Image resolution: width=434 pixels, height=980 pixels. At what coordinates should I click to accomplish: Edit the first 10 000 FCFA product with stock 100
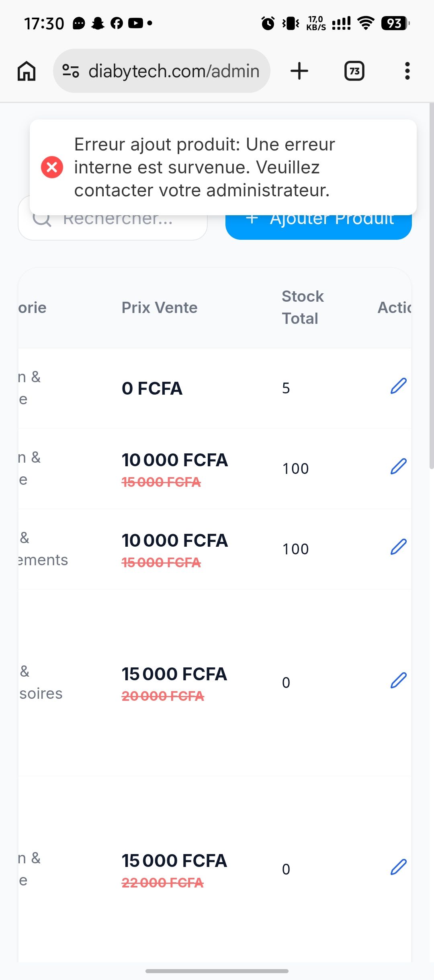tap(399, 467)
